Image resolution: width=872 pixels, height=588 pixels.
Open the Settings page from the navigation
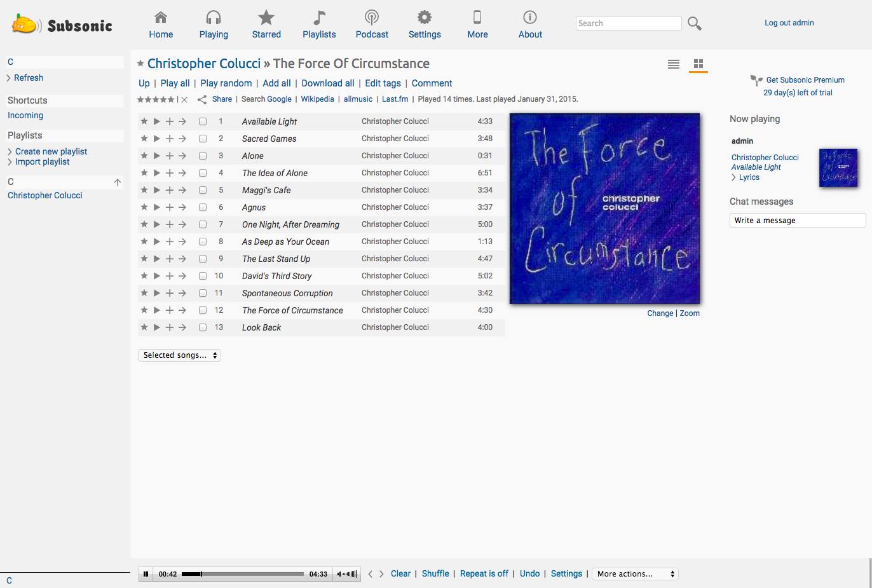(x=424, y=18)
